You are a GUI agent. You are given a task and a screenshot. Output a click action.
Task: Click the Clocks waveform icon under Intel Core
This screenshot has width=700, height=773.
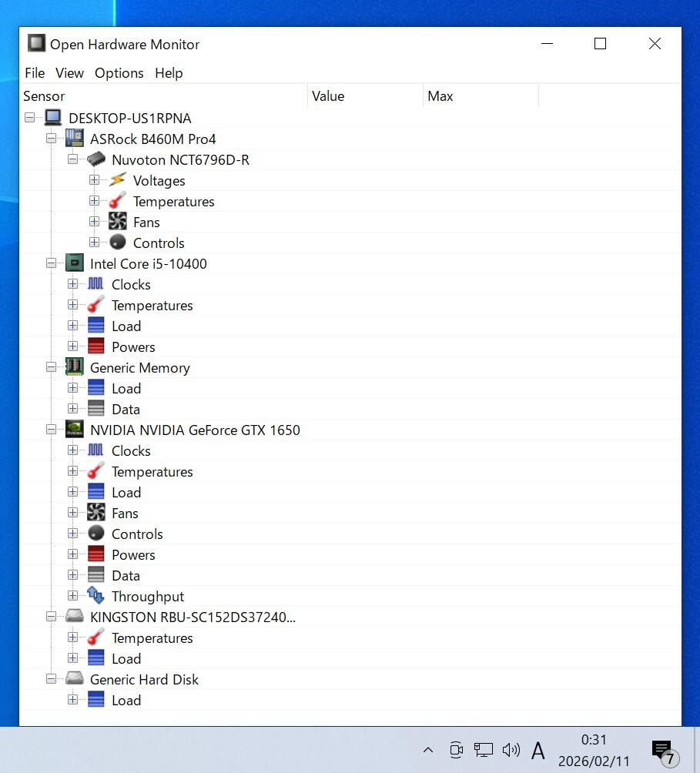coord(95,283)
